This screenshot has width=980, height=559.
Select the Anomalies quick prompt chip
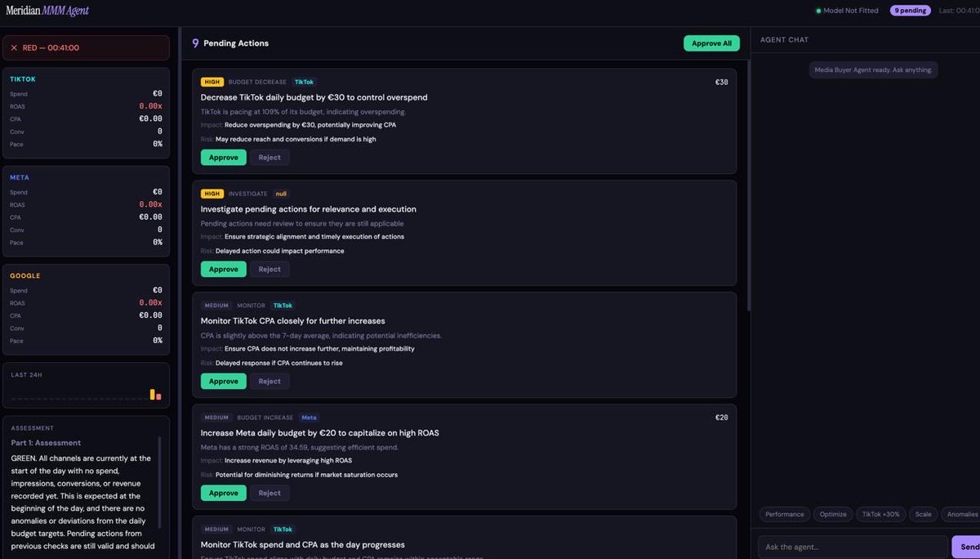pyautogui.click(x=961, y=515)
